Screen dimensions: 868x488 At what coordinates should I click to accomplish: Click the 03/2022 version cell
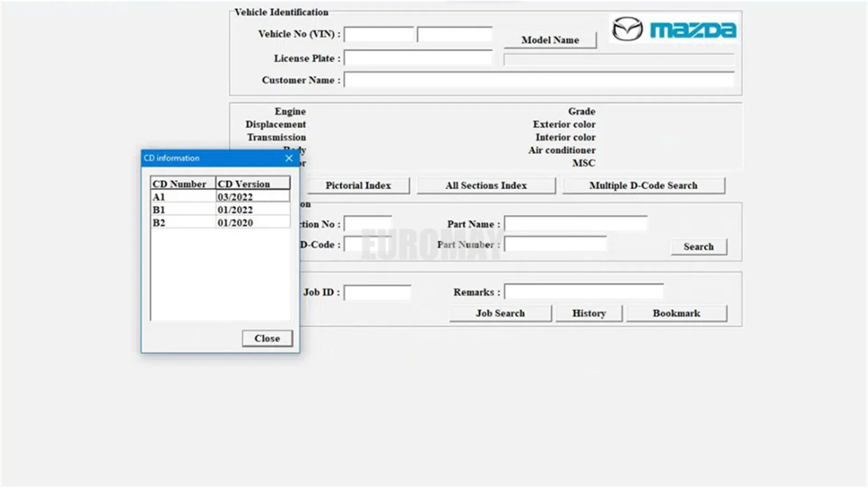[253, 197]
